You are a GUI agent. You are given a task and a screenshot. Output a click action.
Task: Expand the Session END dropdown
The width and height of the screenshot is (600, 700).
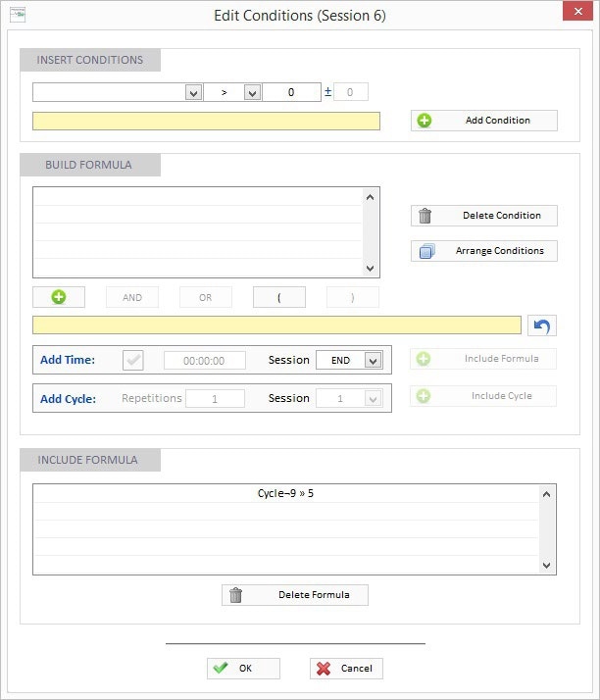tap(372, 361)
